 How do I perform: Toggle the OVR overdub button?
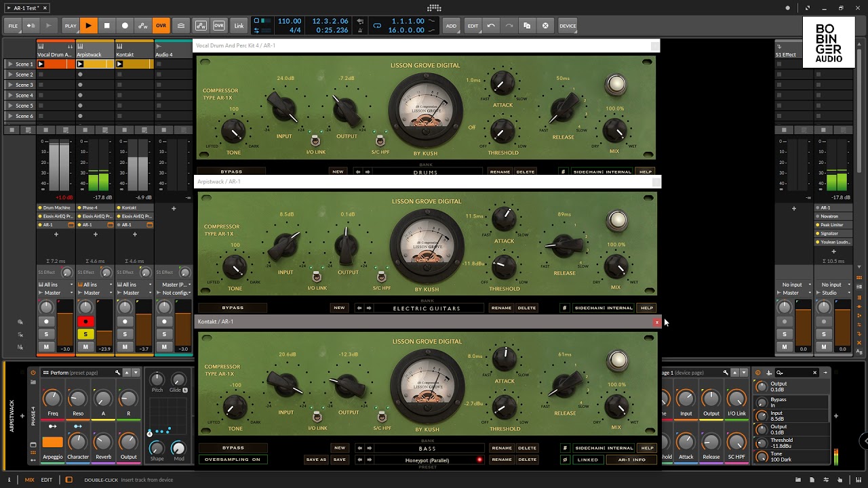(x=161, y=26)
